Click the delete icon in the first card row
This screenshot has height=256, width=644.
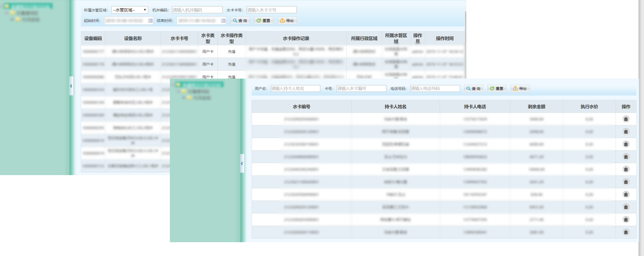click(626, 119)
